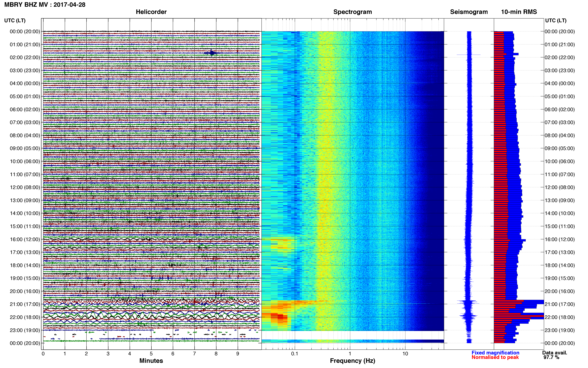
Task: Click the 'Frequency (Hz)' x-axis label
Action: click(352, 361)
